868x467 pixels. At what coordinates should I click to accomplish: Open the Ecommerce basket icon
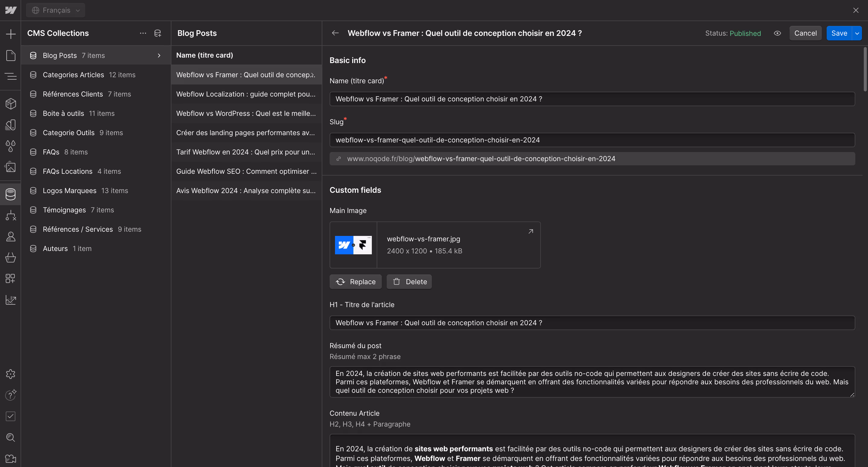[x=11, y=258]
